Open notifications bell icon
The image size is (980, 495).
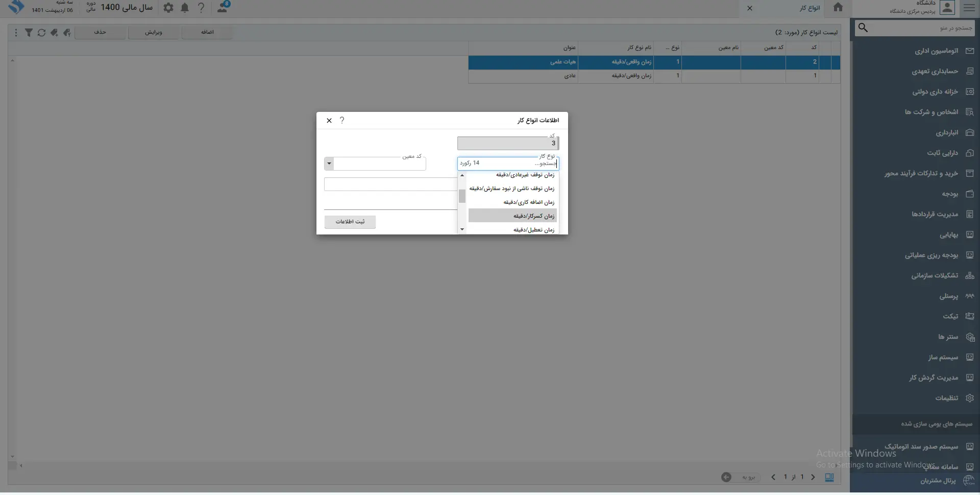185,8
